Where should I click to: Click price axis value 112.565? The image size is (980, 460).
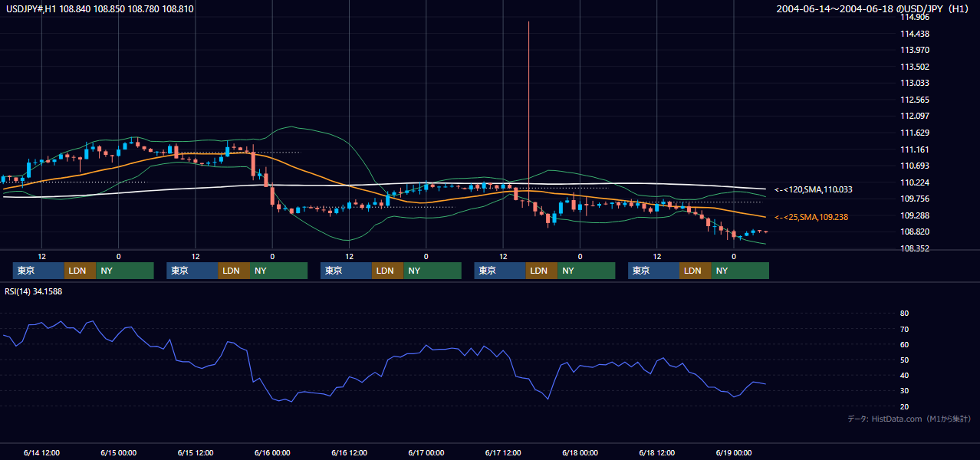[x=915, y=100]
